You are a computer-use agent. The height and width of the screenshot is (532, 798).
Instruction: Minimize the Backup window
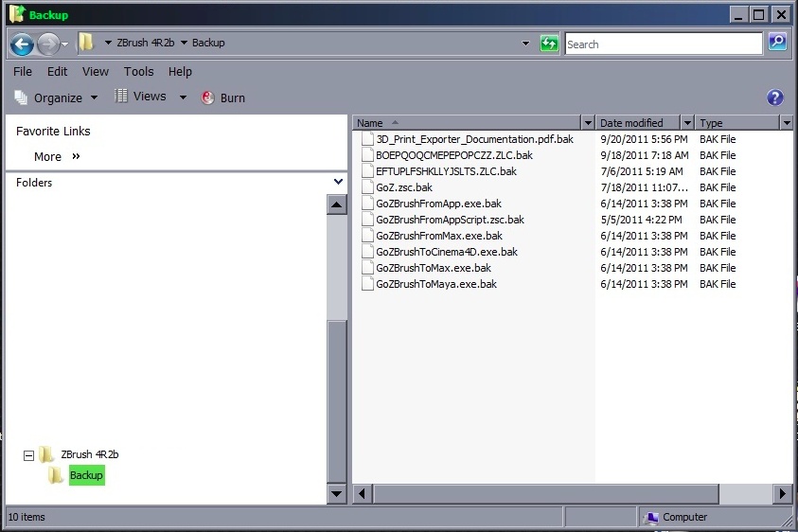738,14
